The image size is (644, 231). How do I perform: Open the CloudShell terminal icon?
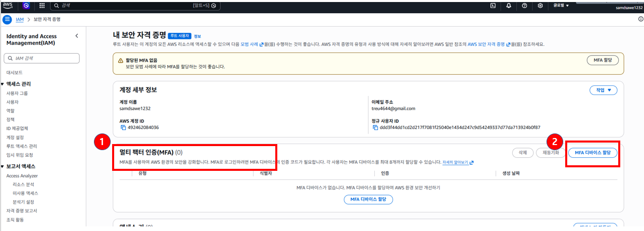[493, 6]
